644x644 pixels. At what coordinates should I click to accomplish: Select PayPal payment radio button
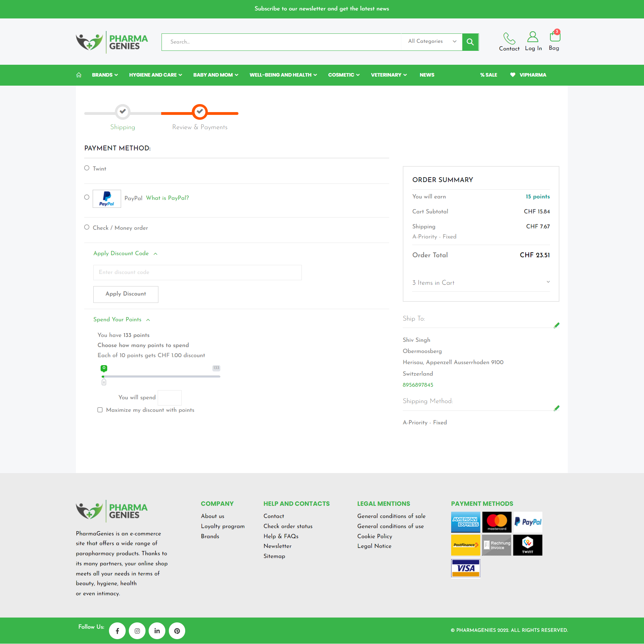[87, 197]
